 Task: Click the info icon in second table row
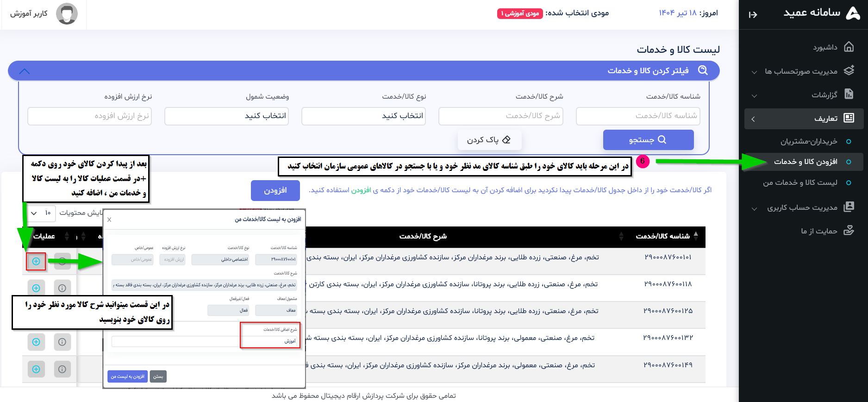tap(62, 288)
